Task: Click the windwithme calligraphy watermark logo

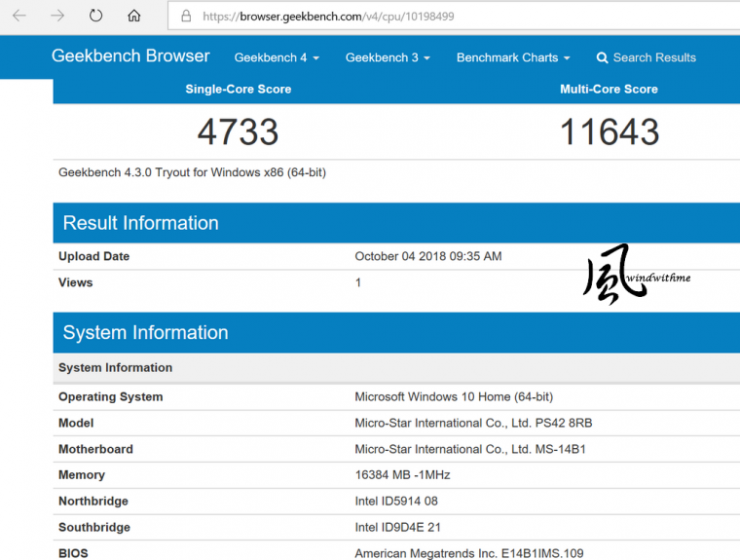Action: point(623,275)
